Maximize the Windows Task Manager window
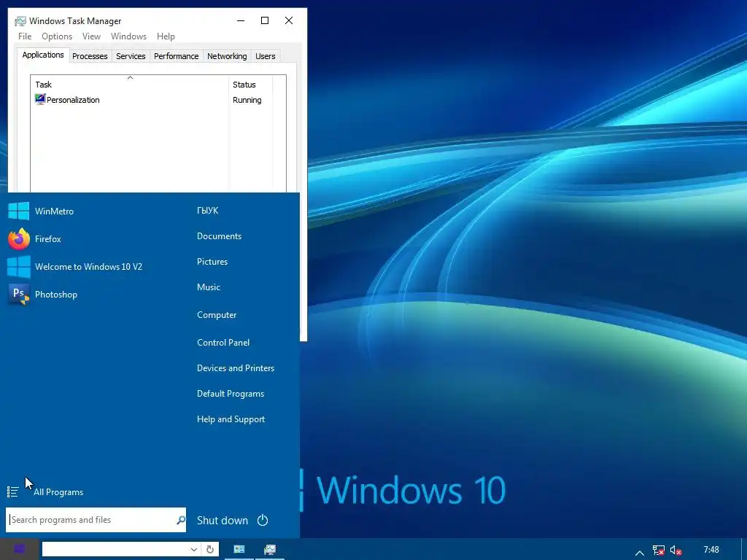Image resolution: width=747 pixels, height=560 pixels. point(265,20)
